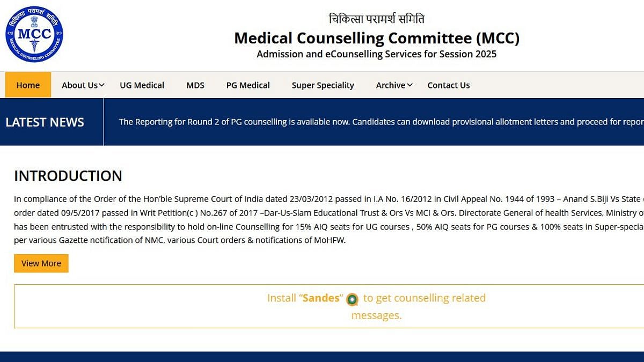
Task: Go to the Home tab
Action: point(28,85)
